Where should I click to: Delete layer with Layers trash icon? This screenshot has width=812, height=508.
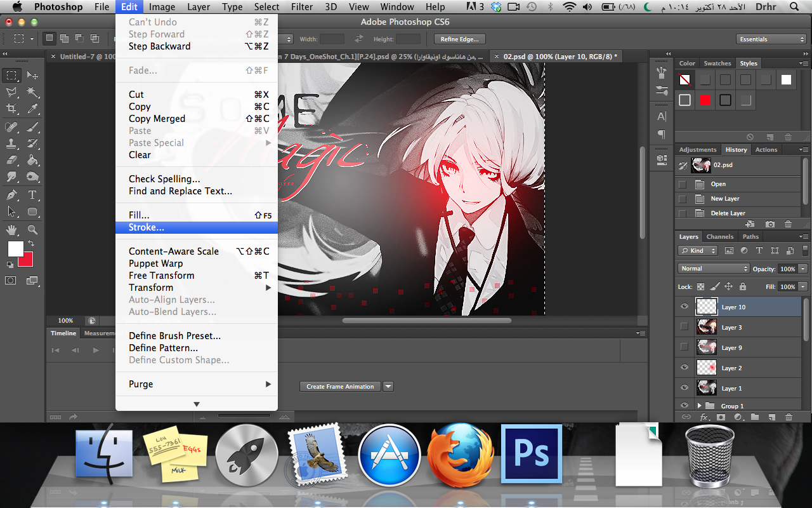[x=789, y=417]
